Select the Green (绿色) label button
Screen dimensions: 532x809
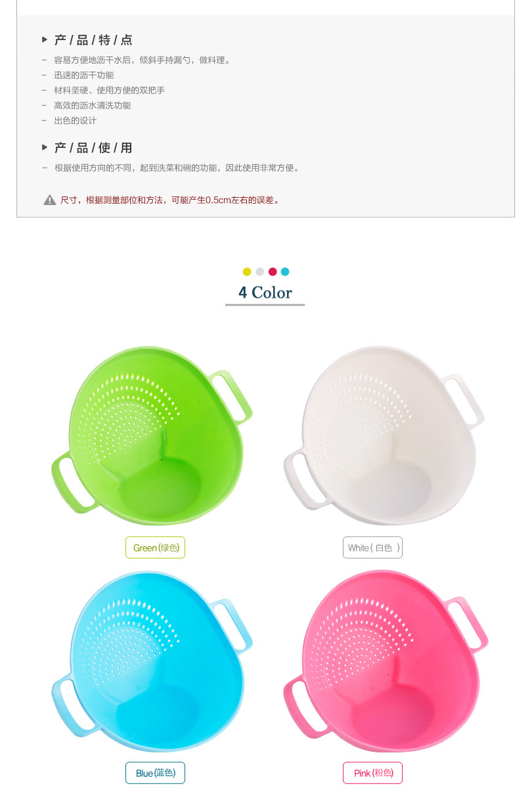[x=155, y=547]
